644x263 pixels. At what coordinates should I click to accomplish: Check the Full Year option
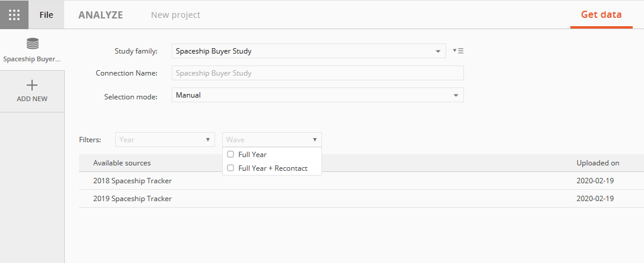(x=231, y=154)
